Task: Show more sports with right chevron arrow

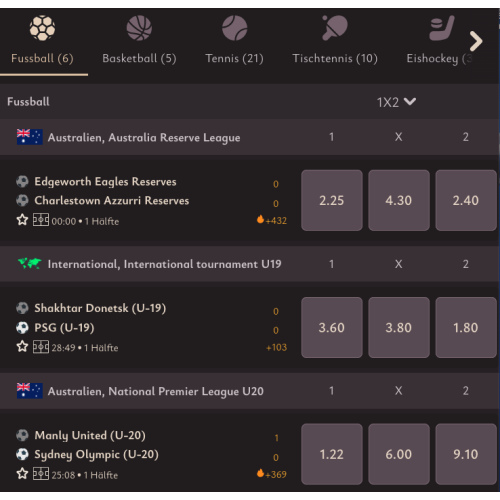Action: pos(476,41)
